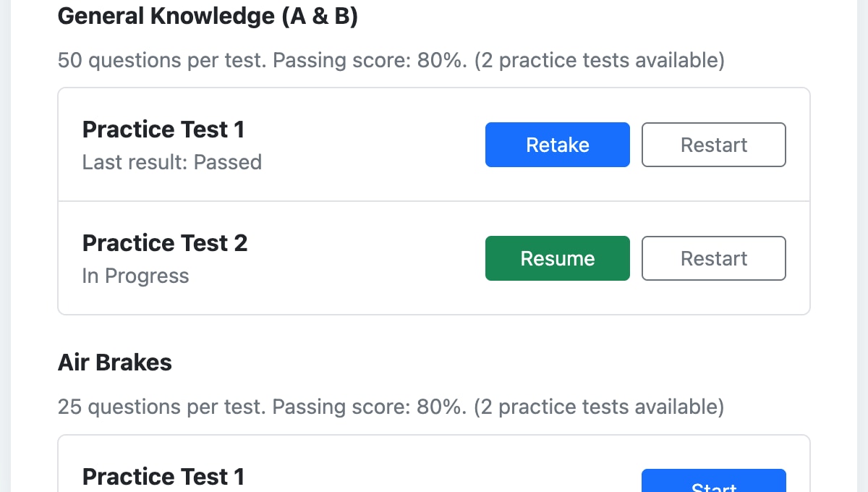Click the General Knowledge (A & B) heading

(x=208, y=16)
